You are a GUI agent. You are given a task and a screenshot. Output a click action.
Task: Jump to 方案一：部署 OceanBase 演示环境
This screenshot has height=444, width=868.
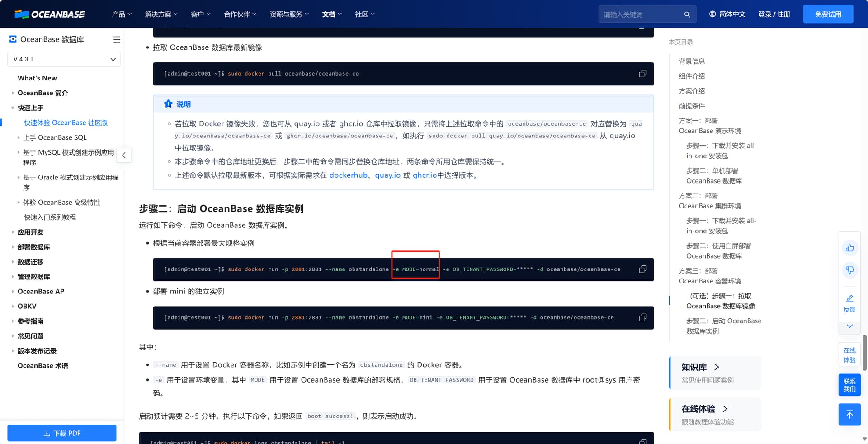(x=710, y=126)
